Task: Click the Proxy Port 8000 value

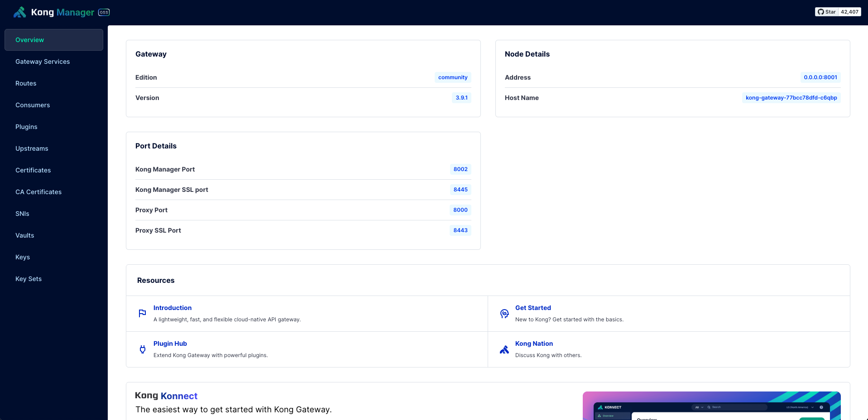Action: (x=460, y=210)
